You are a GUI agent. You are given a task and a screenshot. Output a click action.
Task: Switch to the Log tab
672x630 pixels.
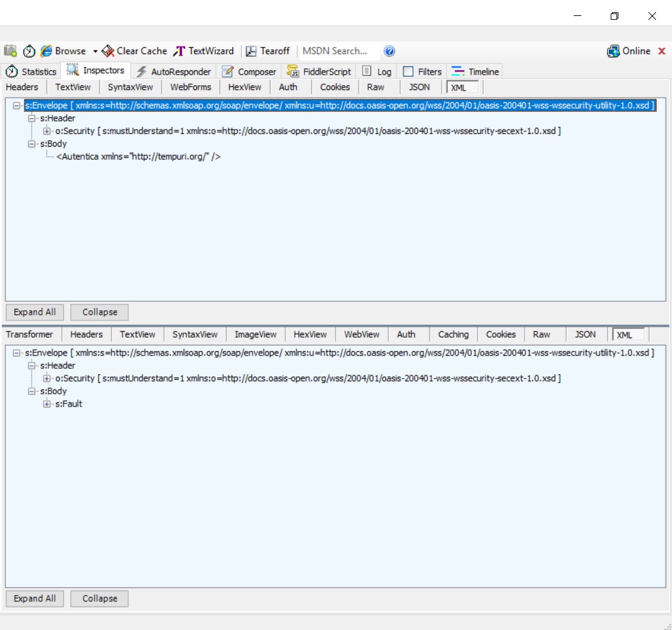point(377,71)
